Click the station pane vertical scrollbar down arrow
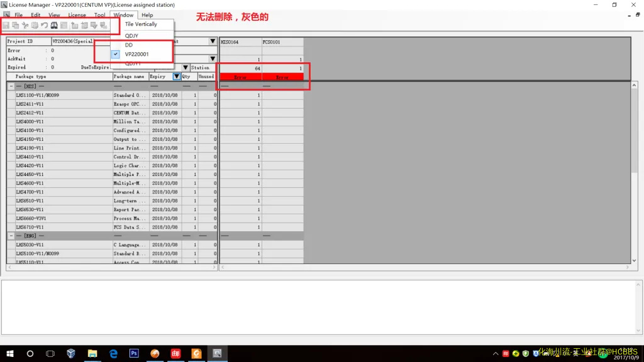The width and height of the screenshot is (644, 362). click(x=634, y=261)
